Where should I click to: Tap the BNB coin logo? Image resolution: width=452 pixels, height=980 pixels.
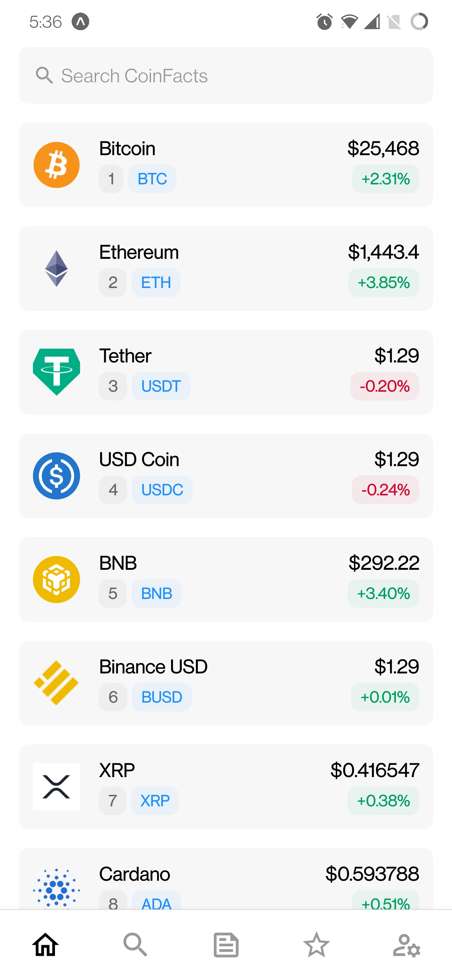coord(56,580)
